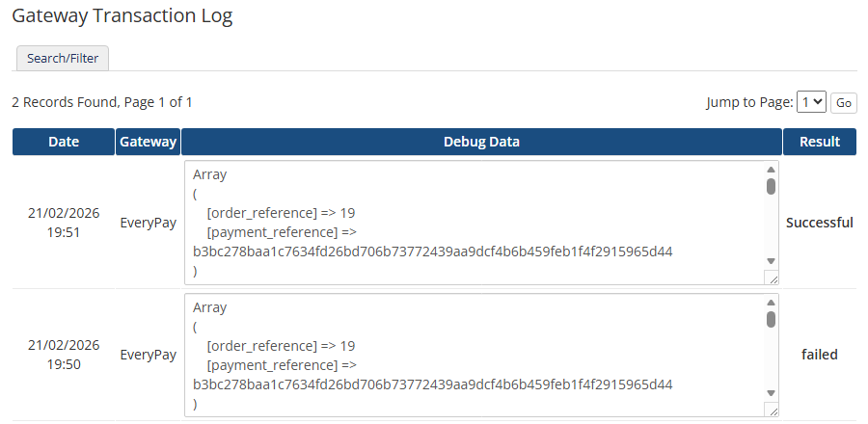This screenshot has width=868, height=424.
Task: Click inside the 19:50 transaction debug data textarea
Action: point(473,355)
